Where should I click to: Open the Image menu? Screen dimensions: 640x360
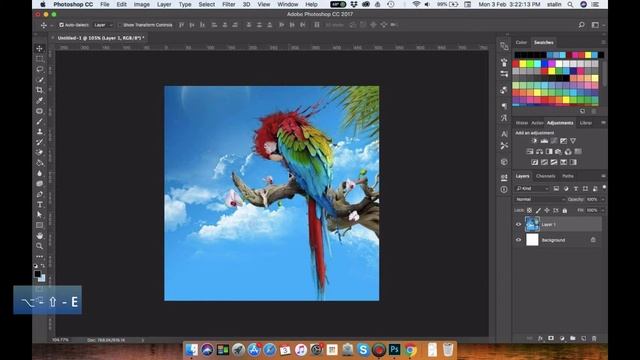(142, 4)
